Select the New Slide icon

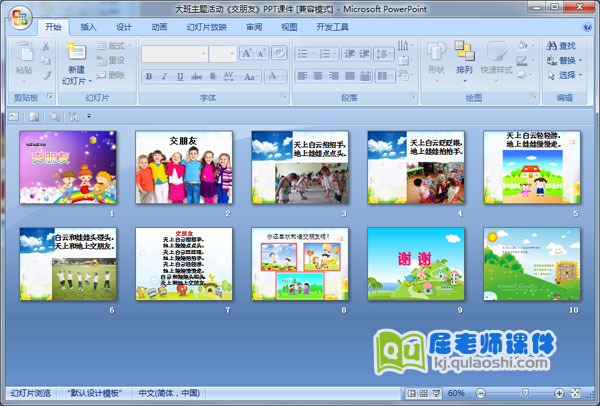click(x=76, y=51)
